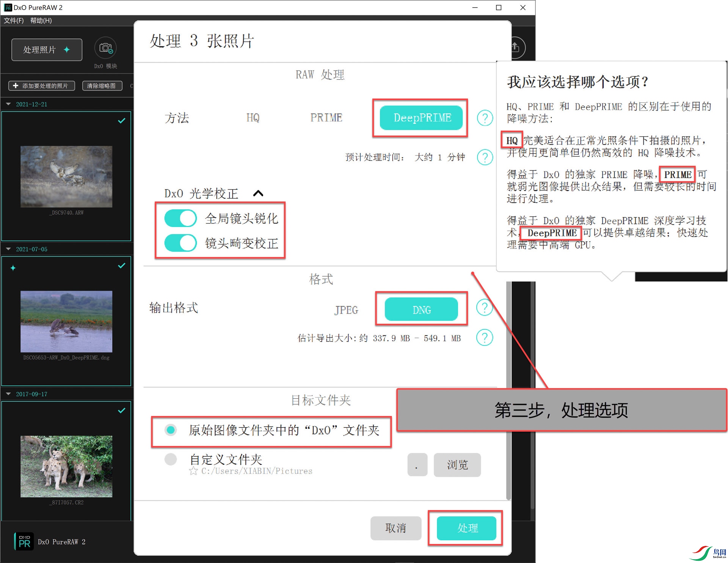
Task: Open the 帮助(H) menu
Action: point(41,20)
